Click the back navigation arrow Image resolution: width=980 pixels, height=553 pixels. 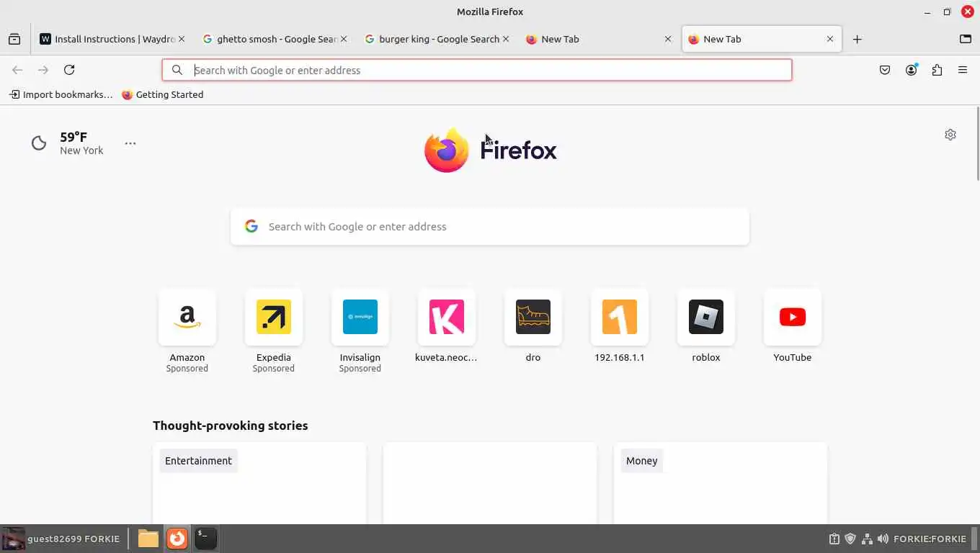pos(17,70)
